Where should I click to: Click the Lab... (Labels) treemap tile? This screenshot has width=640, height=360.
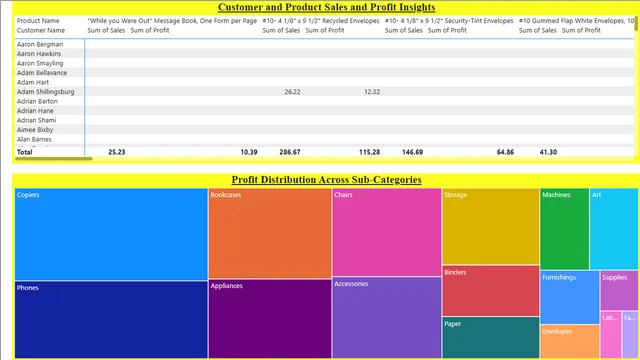[x=611, y=335]
